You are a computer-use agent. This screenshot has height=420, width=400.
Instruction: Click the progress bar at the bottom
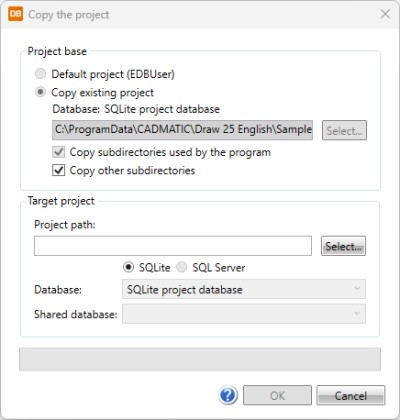tap(200, 359)
